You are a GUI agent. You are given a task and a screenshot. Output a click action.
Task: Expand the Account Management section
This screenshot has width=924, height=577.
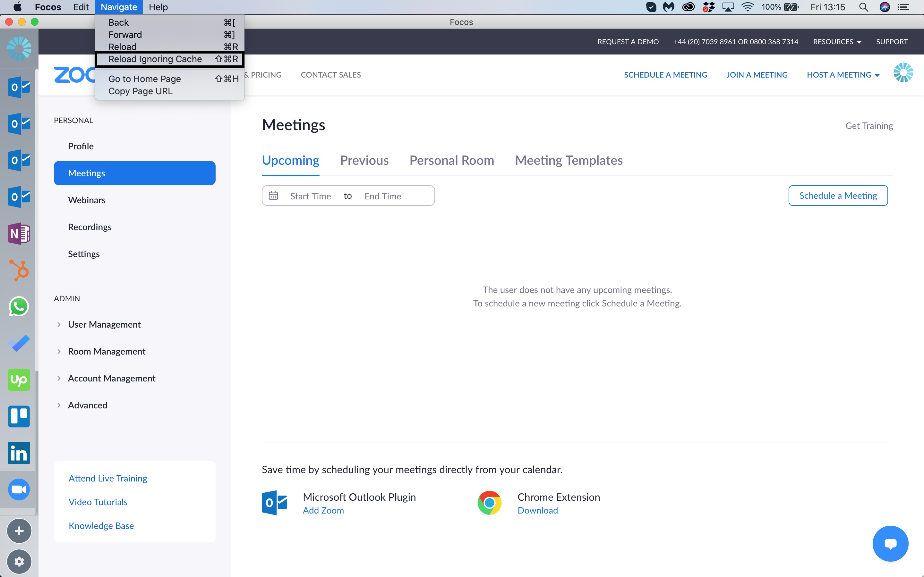tap(111, 378)
